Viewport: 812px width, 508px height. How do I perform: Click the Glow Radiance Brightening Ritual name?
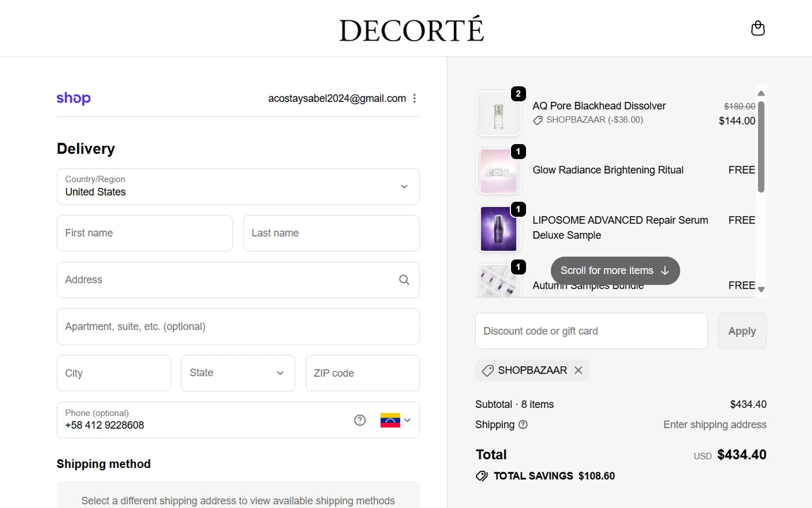click(608, 170)
